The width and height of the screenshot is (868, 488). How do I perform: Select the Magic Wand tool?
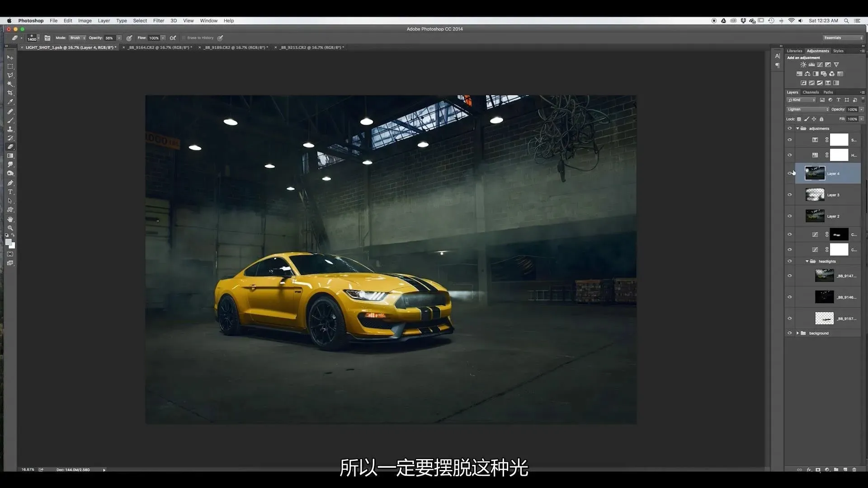pos(10,84)
